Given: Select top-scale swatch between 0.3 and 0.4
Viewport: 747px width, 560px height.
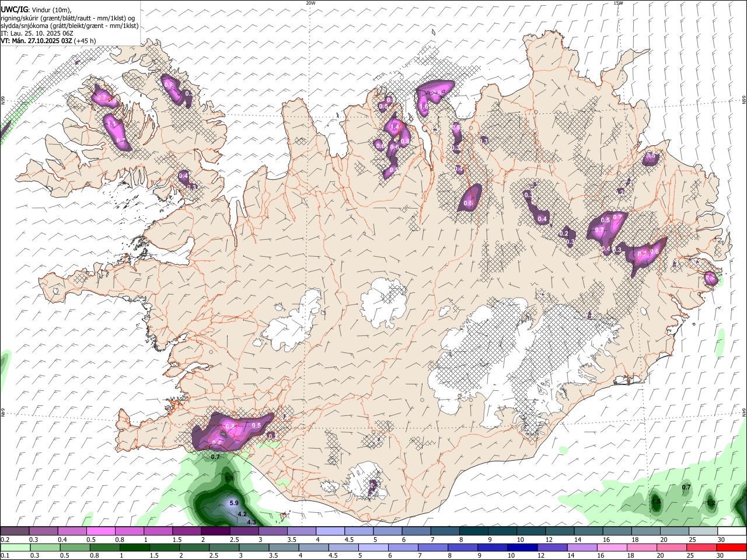Looking at the screenshot, I should [x=43, y=531].
